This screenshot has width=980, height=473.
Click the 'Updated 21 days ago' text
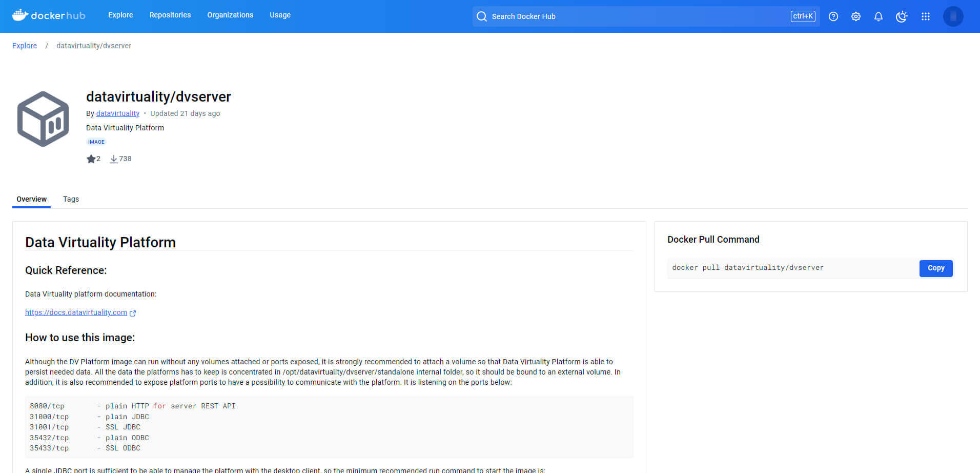(185, 113)
